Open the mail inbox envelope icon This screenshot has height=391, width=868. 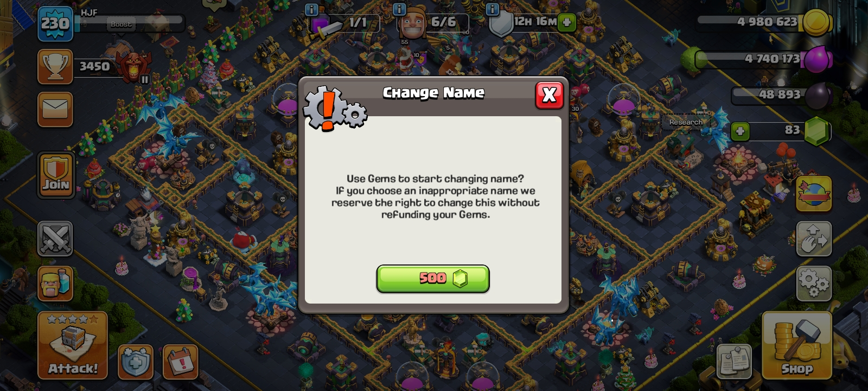(55, 110)
